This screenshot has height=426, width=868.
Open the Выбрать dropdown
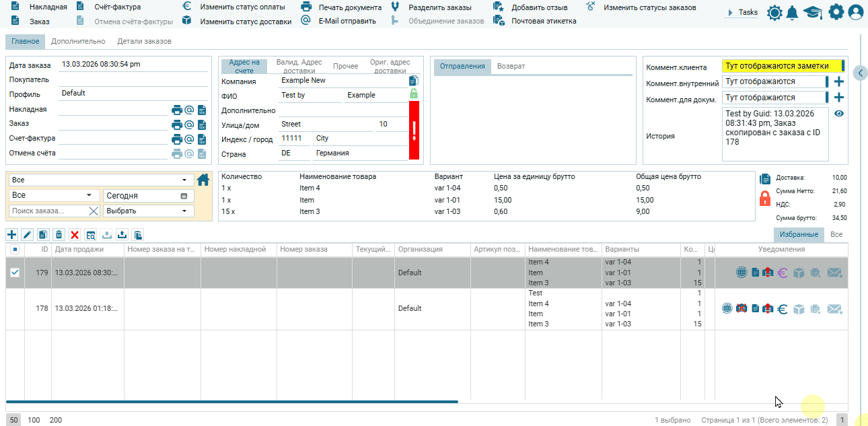(148, 211)
